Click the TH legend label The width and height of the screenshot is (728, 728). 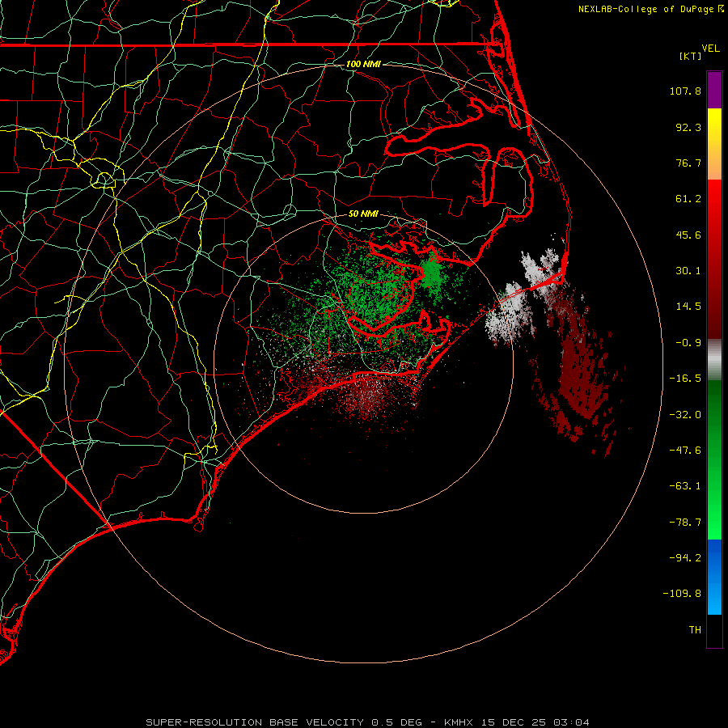[x=695, y=630]
